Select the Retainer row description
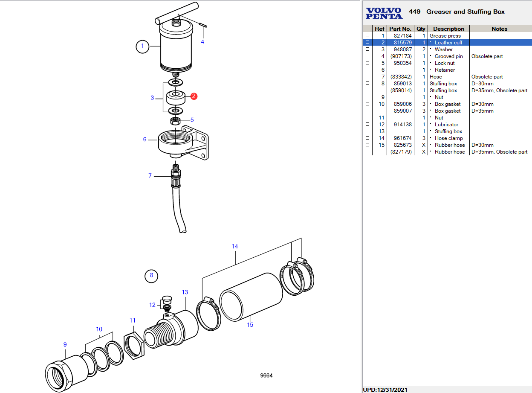This screenshot has width=532, height=393. 445,70
